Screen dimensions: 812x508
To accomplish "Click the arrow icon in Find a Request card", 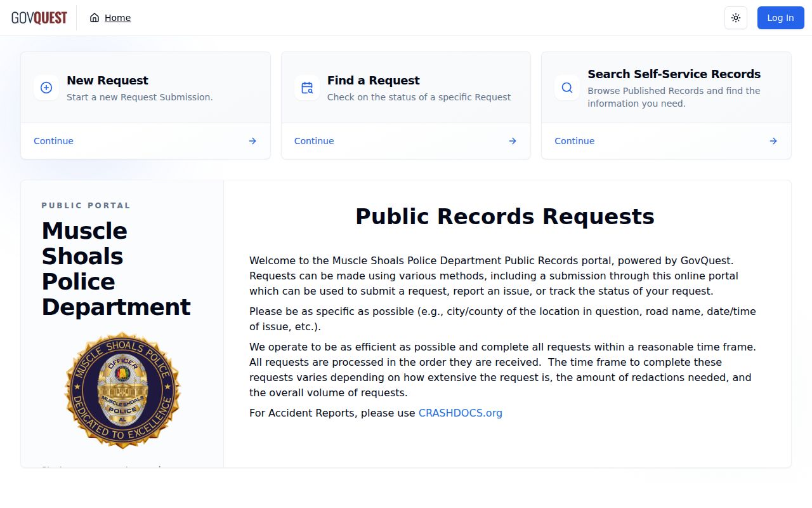I will click(x=513, y=141).
